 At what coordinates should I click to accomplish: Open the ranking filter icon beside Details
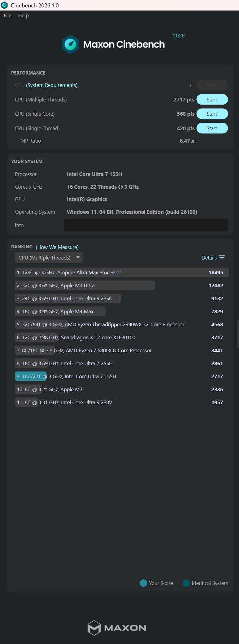coord(222,257)
